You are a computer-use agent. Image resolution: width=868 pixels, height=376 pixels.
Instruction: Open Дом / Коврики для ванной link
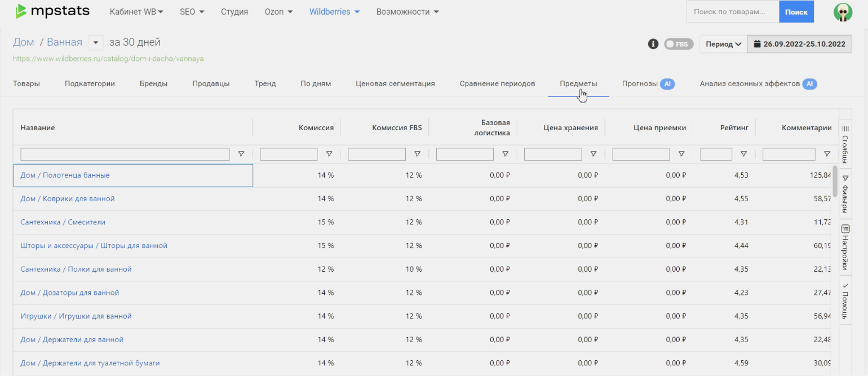pyautogui.click(x=68, y=199)
